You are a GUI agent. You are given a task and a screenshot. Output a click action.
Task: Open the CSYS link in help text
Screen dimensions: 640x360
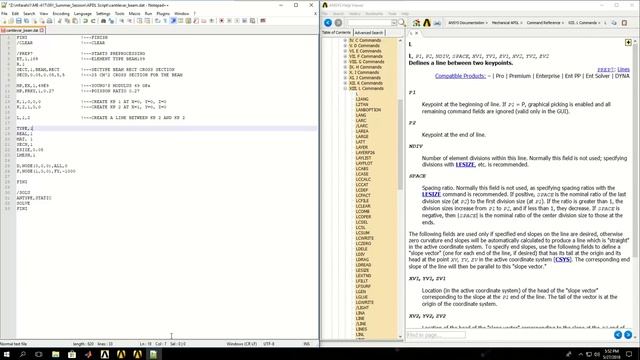(x=562, y=260)
